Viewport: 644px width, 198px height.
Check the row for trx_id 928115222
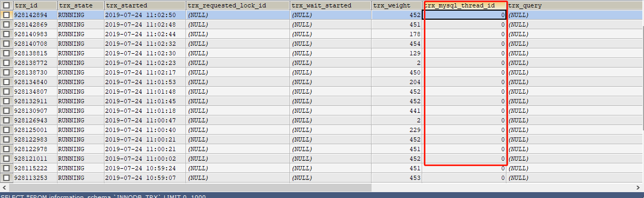[x=6, y=168]
